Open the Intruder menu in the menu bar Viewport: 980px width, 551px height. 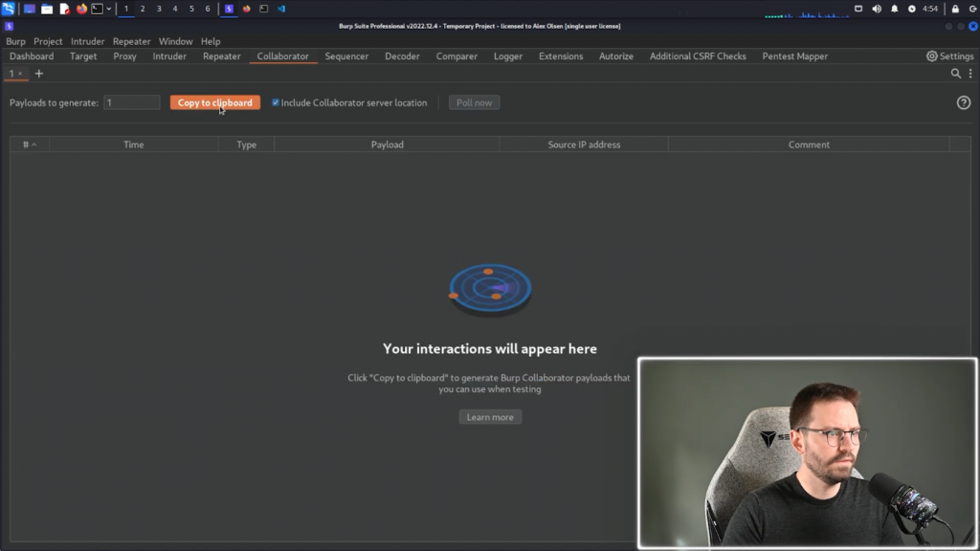[87, 41]
